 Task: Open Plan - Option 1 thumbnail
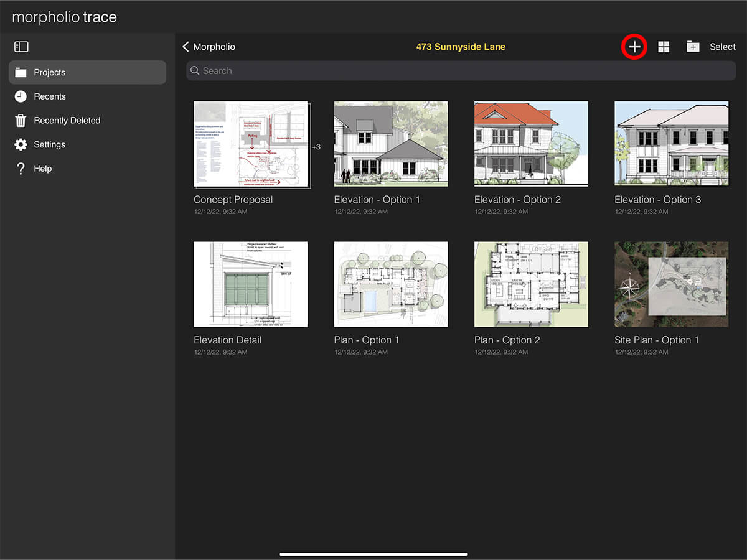391,284
